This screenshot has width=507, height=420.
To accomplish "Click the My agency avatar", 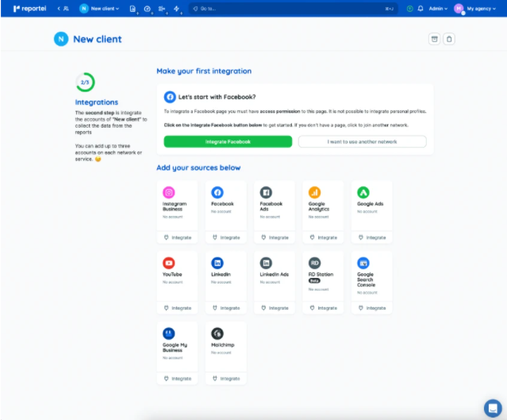I will 459,9.
